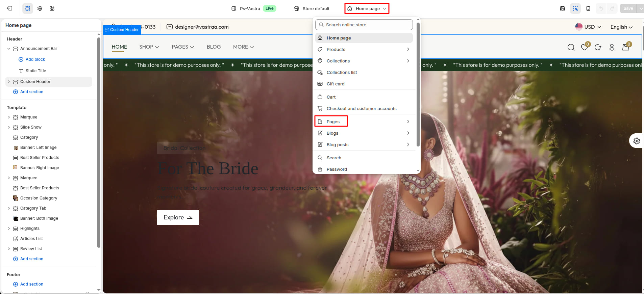Click the storefront search magnifier icon
The height and width of the screenshot is (294, 644).
(571, 47)
